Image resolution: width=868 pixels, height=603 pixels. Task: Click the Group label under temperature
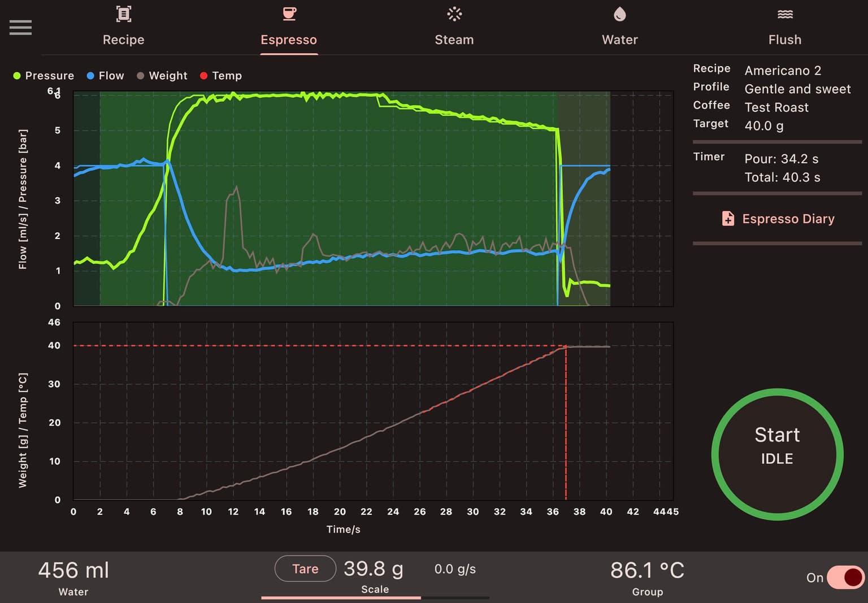(x=648, y=592)
